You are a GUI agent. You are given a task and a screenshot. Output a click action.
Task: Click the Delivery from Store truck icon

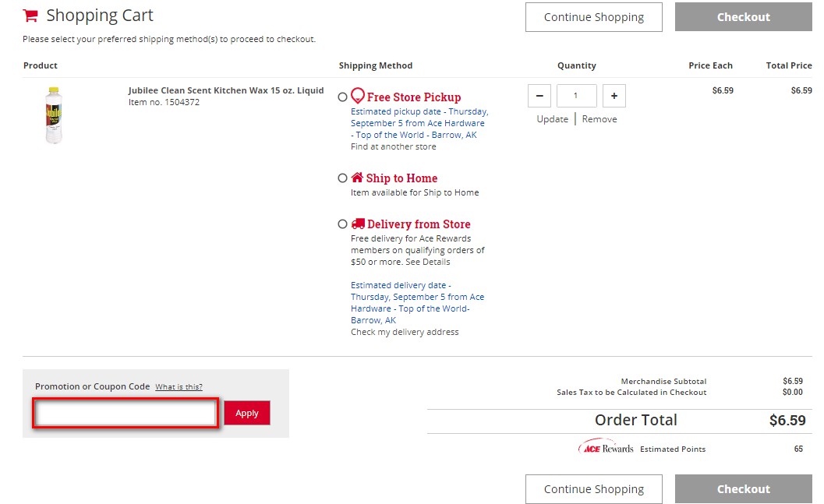point(358,224)
